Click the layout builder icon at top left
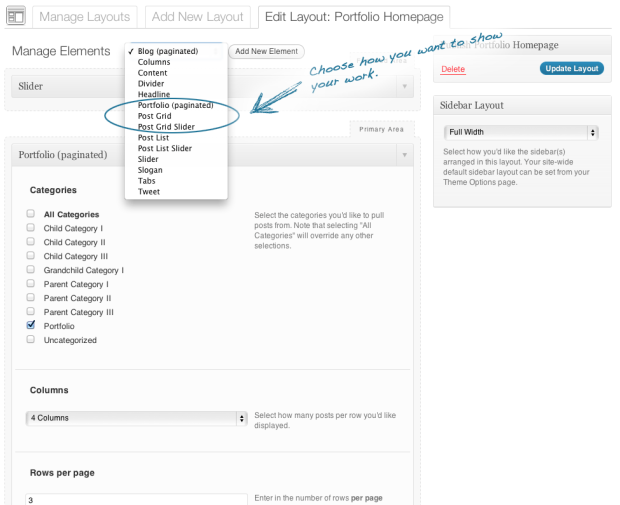620x505 pixels. (16, 17)
